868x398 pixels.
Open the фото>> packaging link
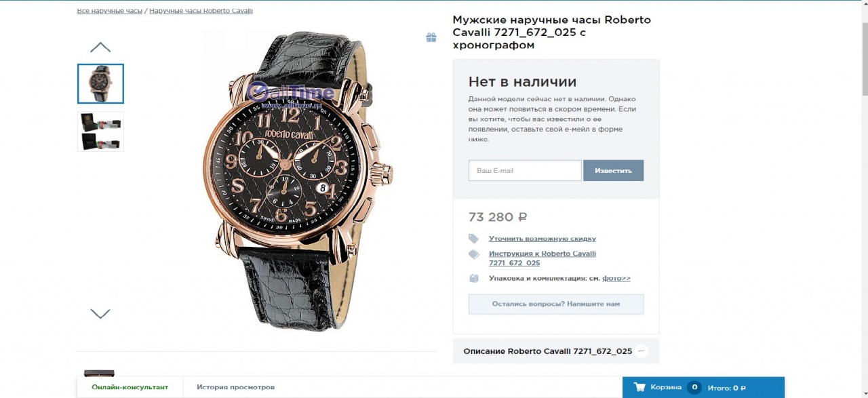click(x=616, y=278)
